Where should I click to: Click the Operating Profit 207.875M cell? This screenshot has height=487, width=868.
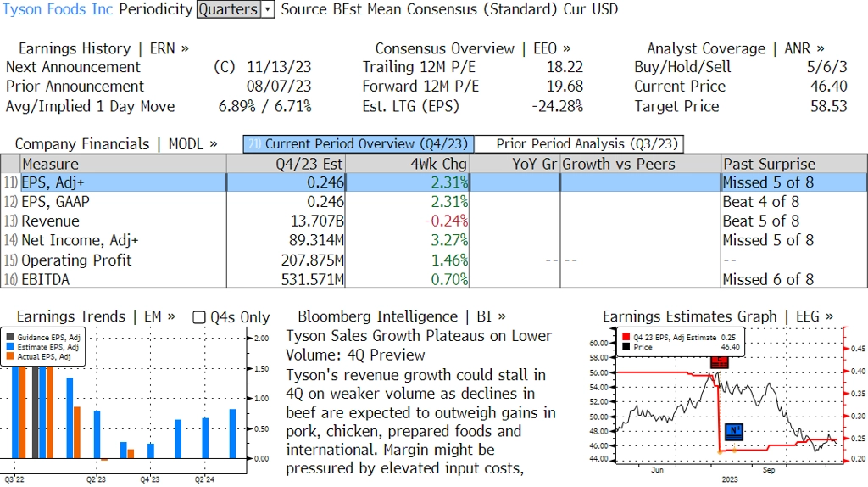pos(286,260)
